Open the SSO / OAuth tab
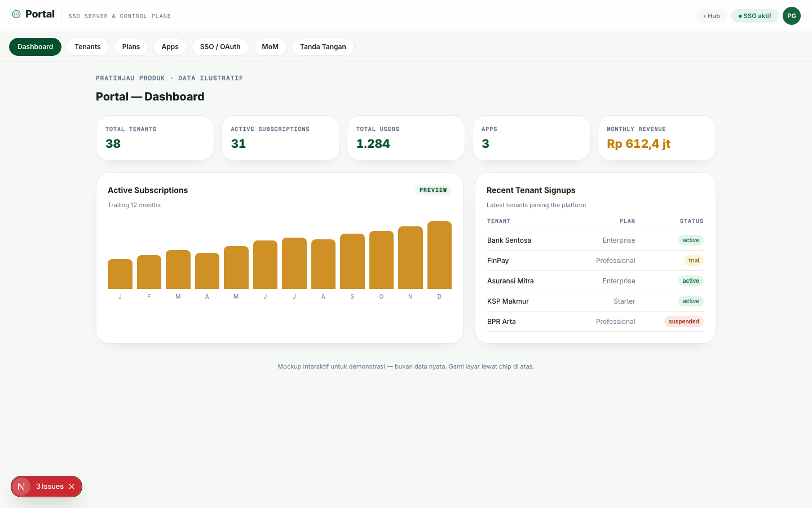This screenshot has width=812, height=508. pyautogui.click(x=220, y=47)
